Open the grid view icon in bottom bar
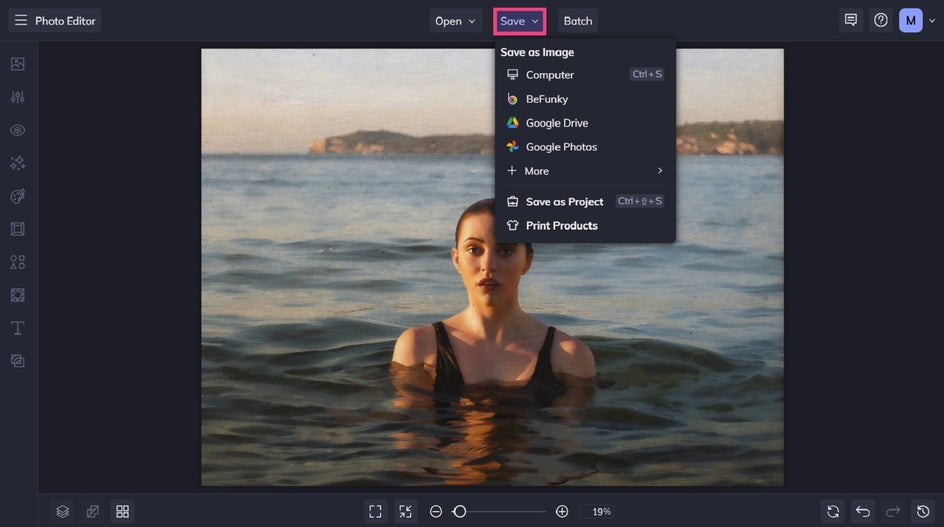 [122, 511]
